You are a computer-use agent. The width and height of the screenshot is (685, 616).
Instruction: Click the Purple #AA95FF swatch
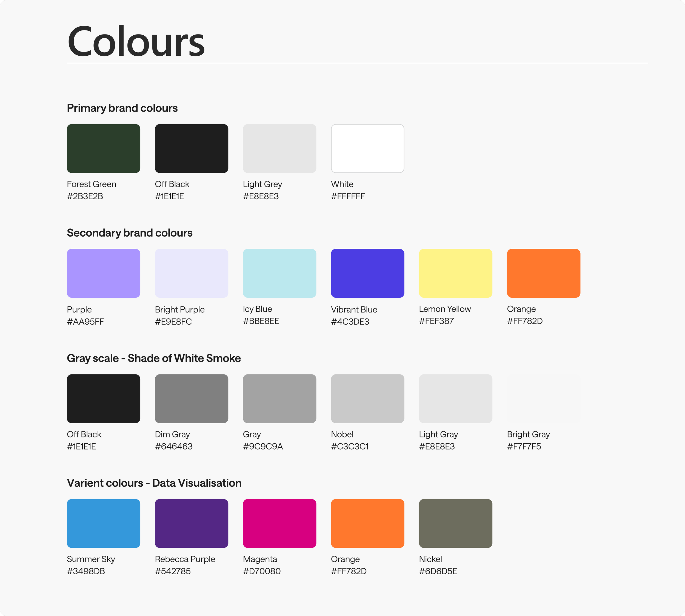(104, 273)
